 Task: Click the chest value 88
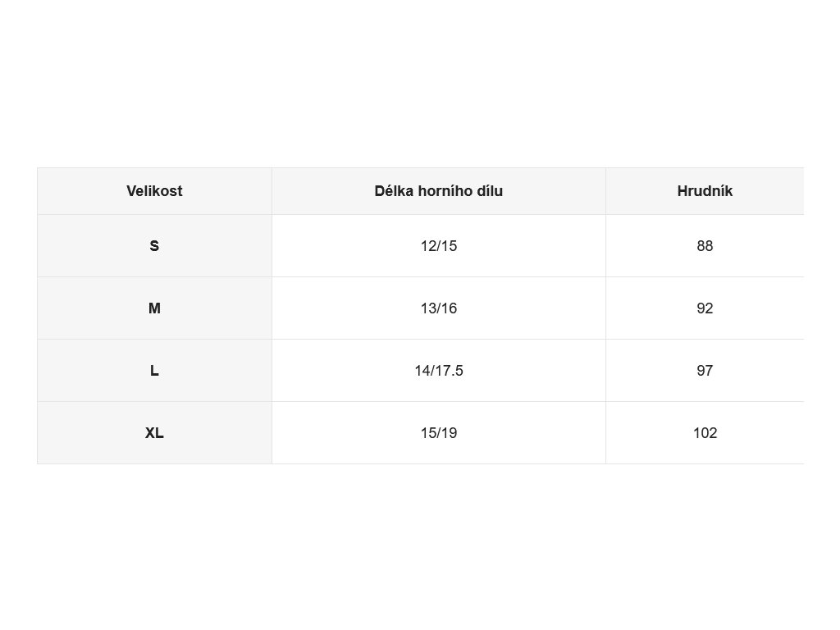point(705,246)
